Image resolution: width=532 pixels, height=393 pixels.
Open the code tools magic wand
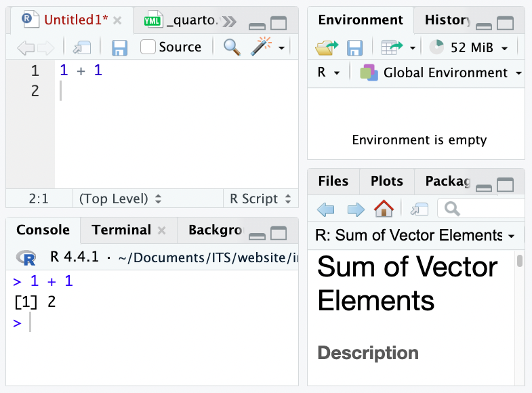(x=260, y=47)
